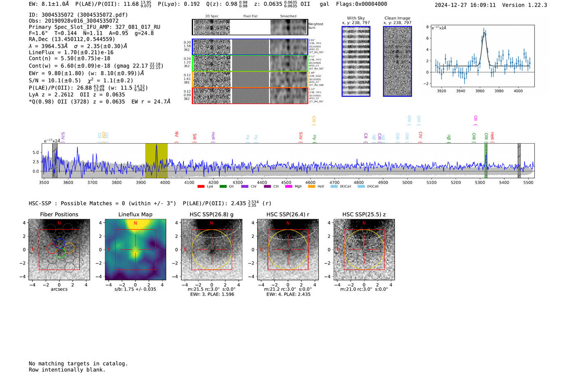Screen dimensions: 576x392
Task: Click the ID: 3004535072 text
Action: (78, 15)
